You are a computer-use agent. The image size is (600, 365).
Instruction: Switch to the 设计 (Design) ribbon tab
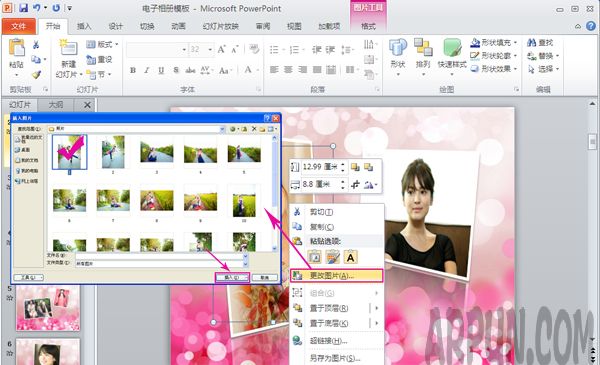[115, 26]
